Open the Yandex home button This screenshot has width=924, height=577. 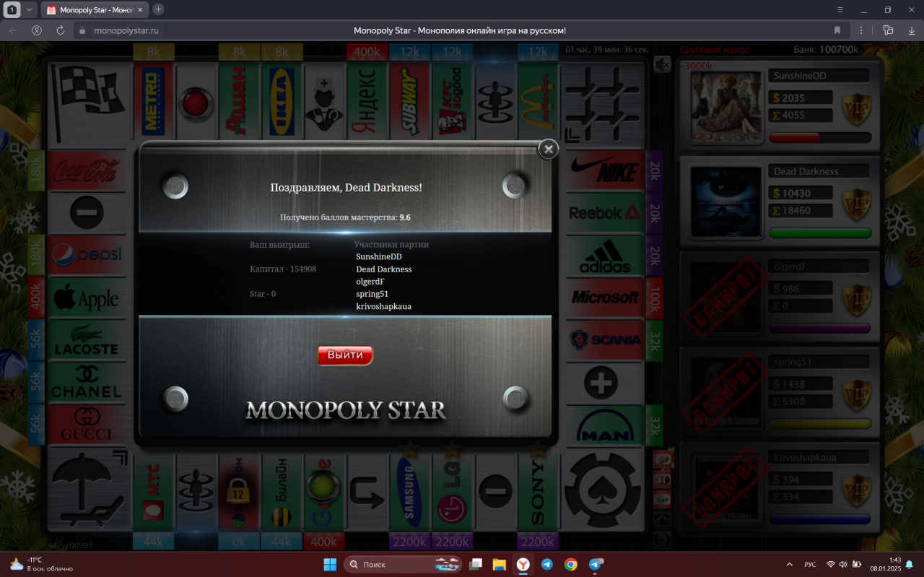pyautogui.click(x=36, y=30)
